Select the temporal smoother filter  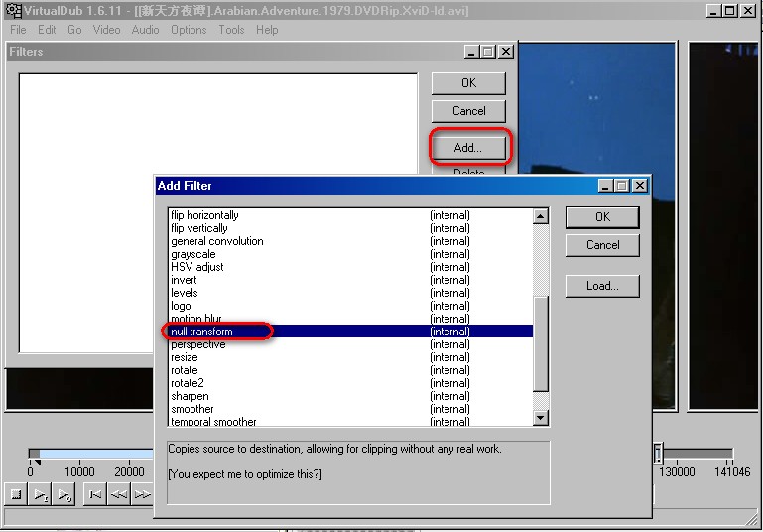point(350,421)
